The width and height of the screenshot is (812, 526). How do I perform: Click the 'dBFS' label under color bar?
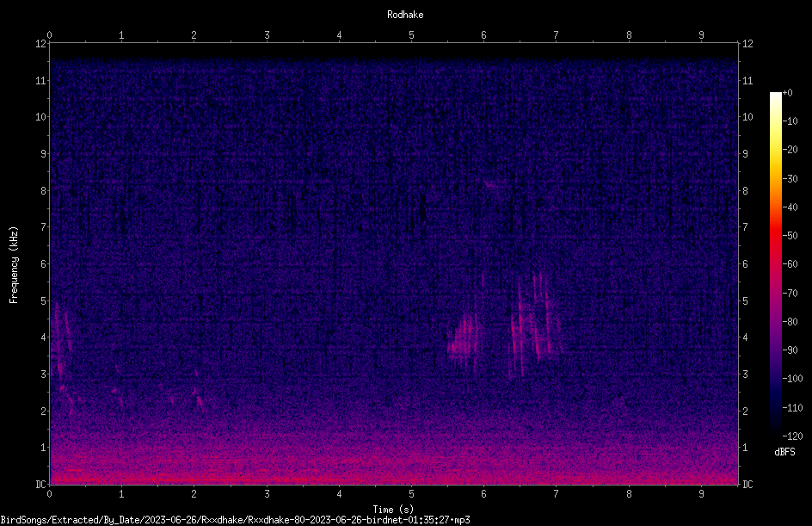[784, 452]
